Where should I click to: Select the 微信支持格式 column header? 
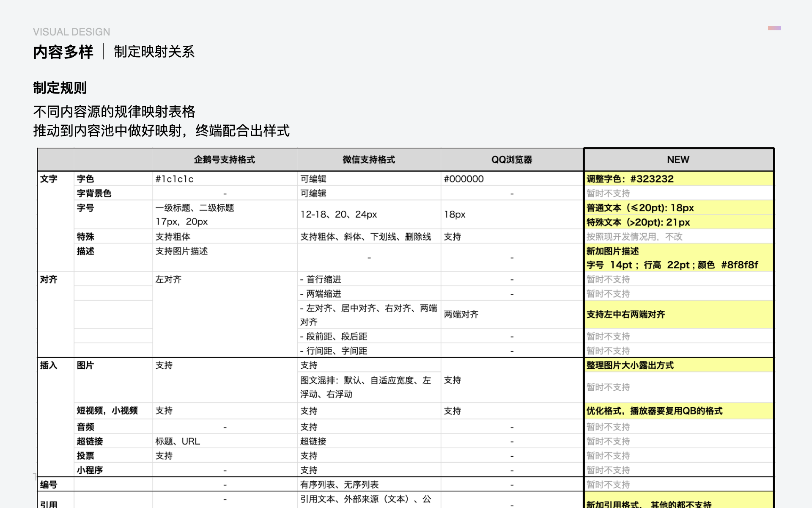(x=369, y=160)
